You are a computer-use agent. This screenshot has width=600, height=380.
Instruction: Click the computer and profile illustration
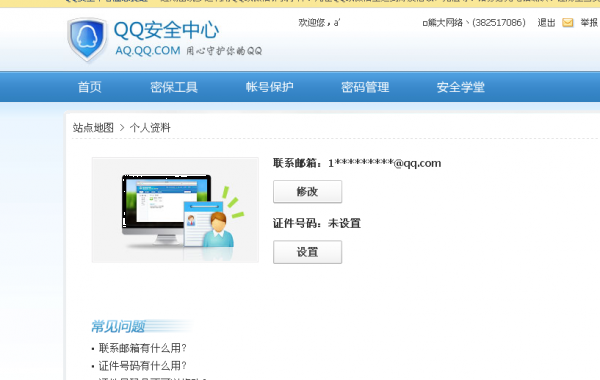(175, 210)
